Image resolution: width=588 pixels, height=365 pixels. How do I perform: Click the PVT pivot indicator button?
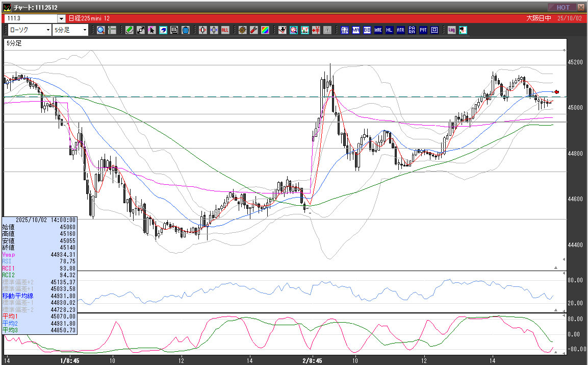[x=423, y=30]
